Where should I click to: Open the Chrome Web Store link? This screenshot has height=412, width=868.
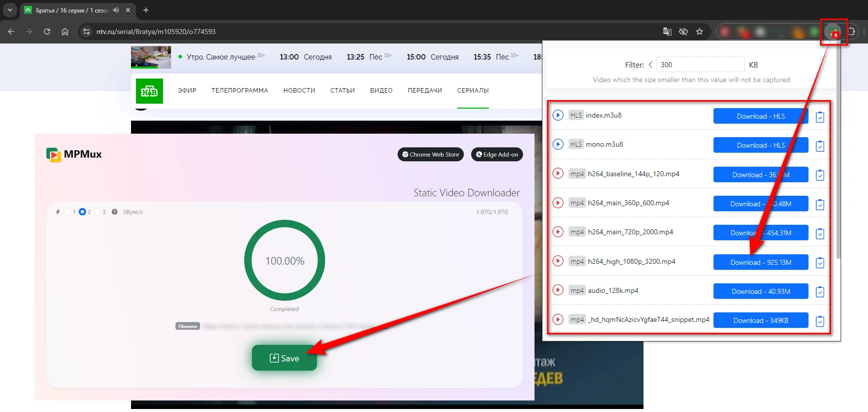coord(430,154)
